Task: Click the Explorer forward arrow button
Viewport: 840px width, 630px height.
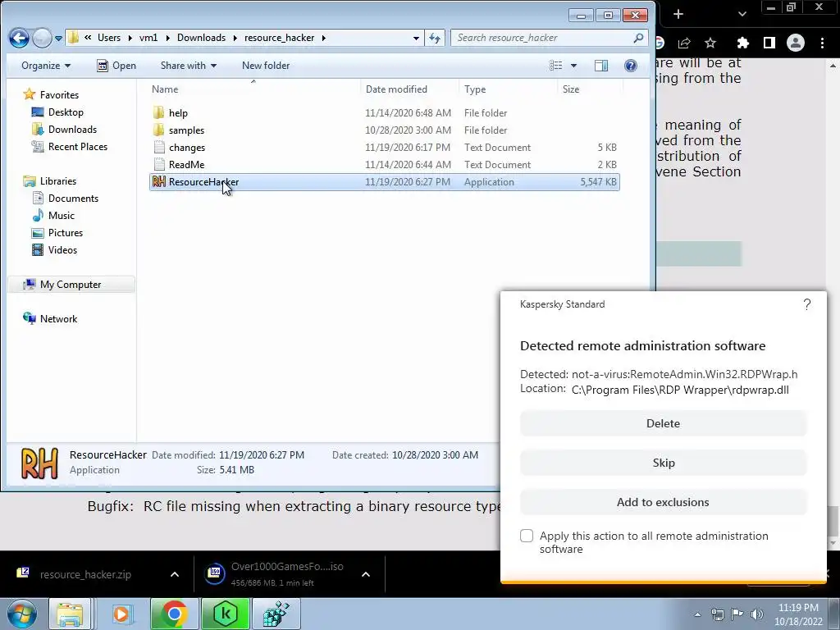Action: [x=42, y=38]
